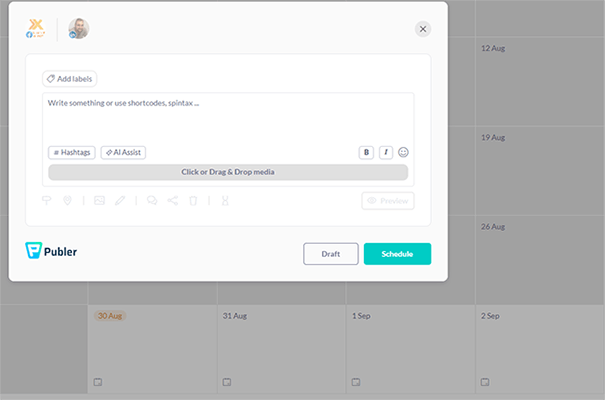This screenshot has height=400, width=605.
Task: Click the pencil edit icon
Action: [x=120, y=201]
